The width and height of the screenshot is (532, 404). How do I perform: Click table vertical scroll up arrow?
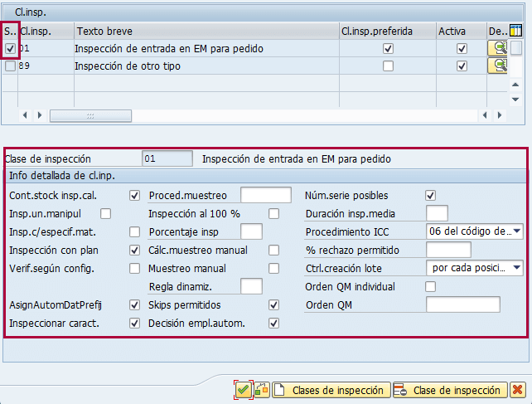point(515,85)
